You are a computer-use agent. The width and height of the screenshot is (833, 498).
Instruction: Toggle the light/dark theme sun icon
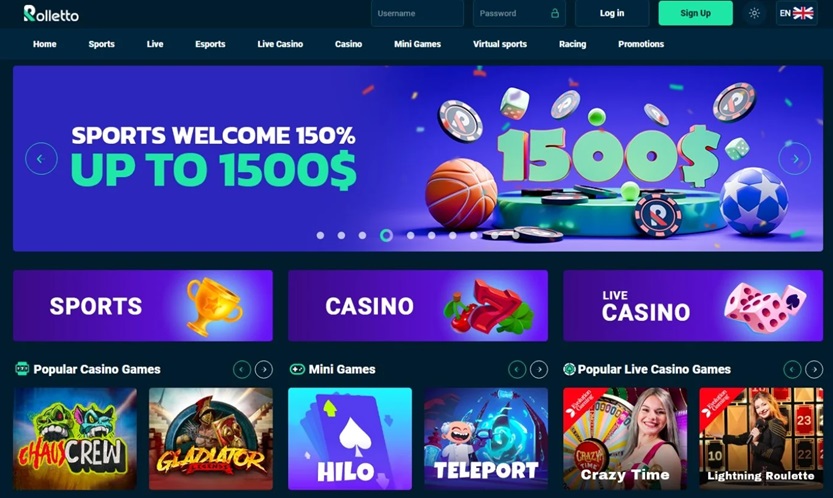coord(754,13)
